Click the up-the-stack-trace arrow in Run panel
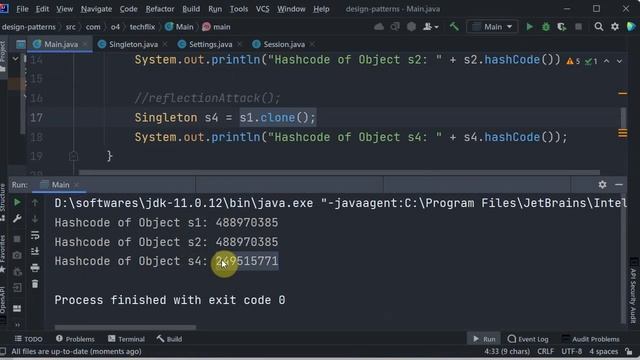 point(35,202)
